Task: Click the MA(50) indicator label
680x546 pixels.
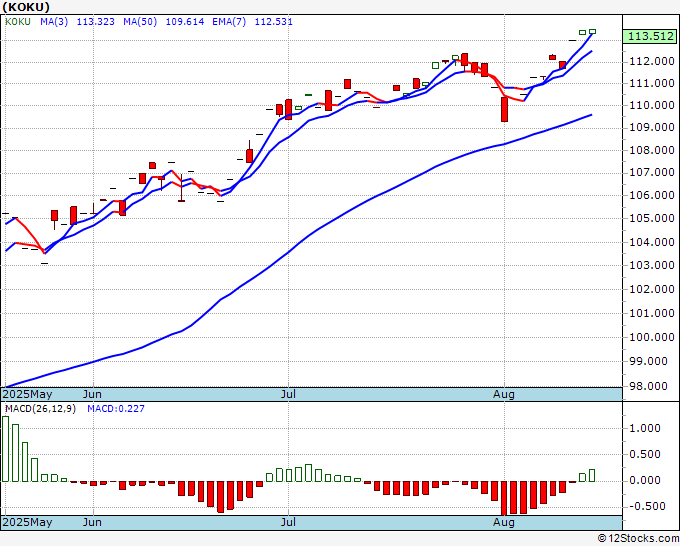Action: coord(140,22)
